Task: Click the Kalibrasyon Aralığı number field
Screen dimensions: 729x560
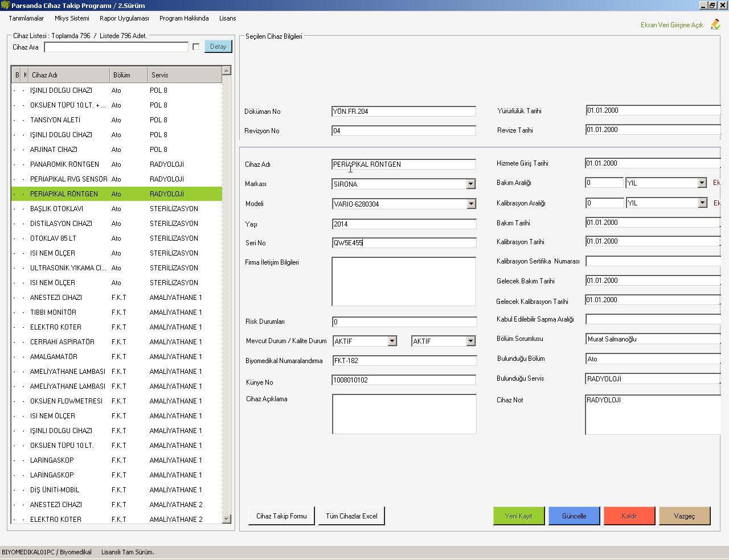Action: [x=605, y=203]
